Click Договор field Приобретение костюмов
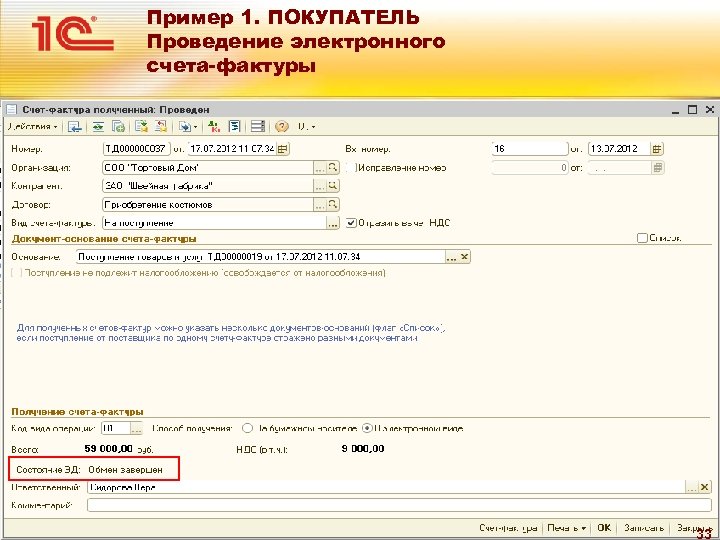This screenshot has width=720, height=540. (208, 204)
